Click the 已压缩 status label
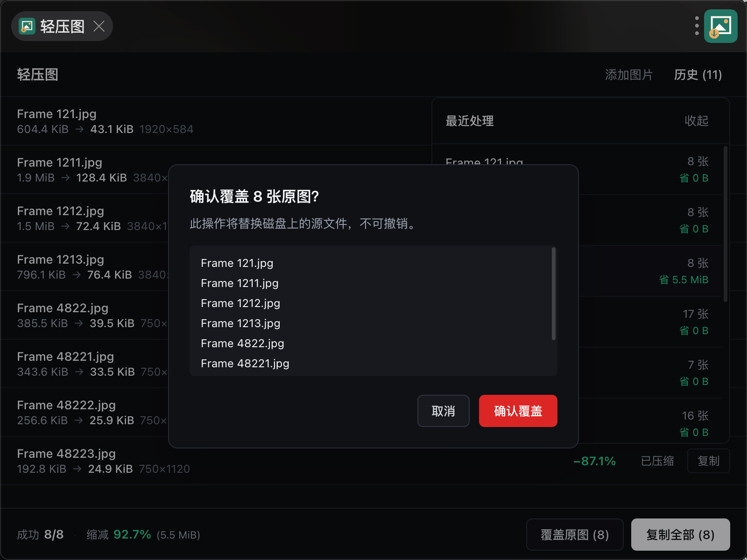The height and width of the screenshot is (560, 747). tap(657, 461)
